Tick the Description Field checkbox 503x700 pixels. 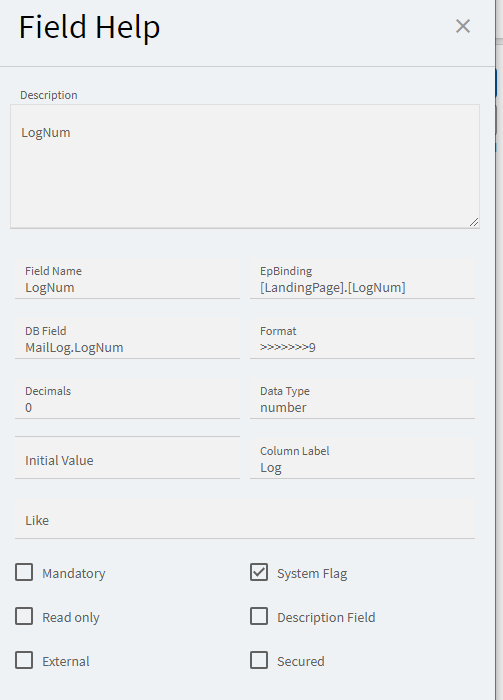coord(259,616)
